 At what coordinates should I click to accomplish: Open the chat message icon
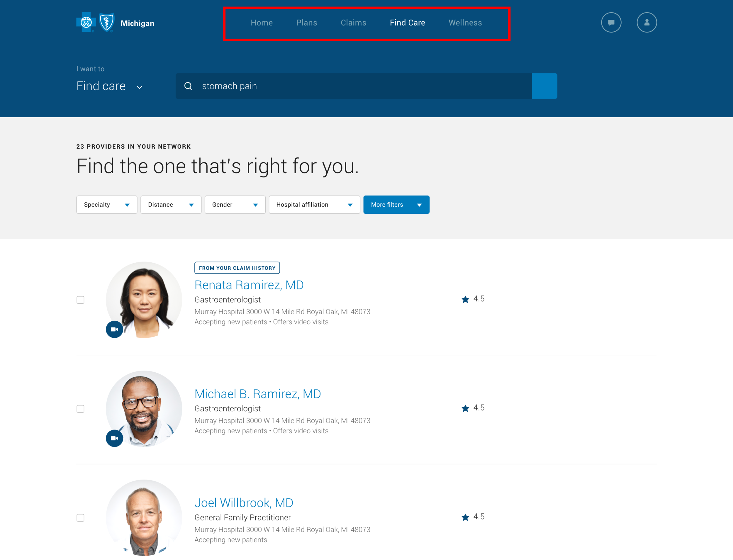(611, 22)
